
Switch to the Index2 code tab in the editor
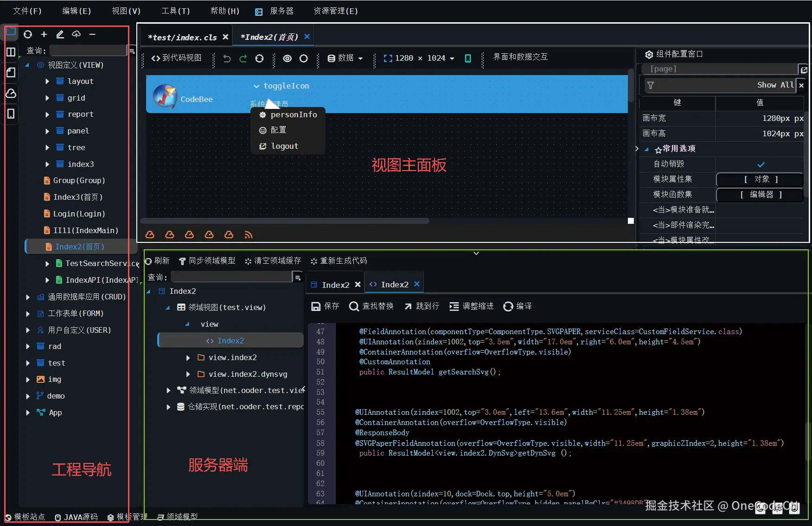[x=395, y=285]
